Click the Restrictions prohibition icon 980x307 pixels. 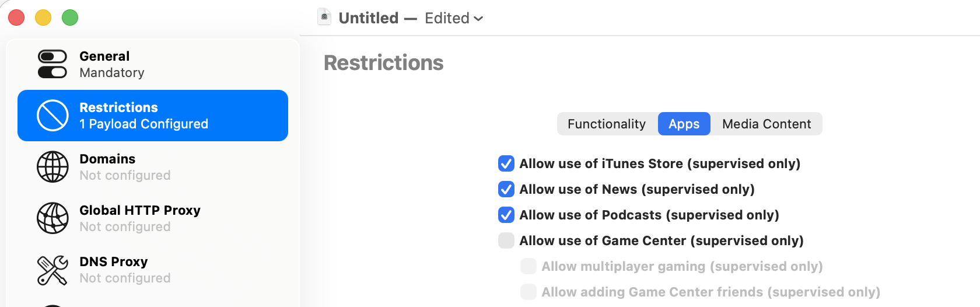pos(52,116)
